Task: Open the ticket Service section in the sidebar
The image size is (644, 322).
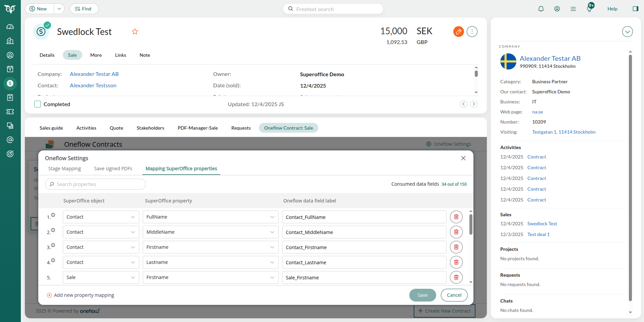Action: tap(10, 111)
